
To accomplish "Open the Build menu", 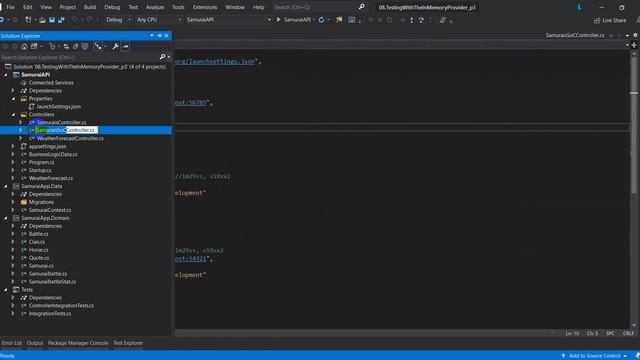I will click(90, 7).
